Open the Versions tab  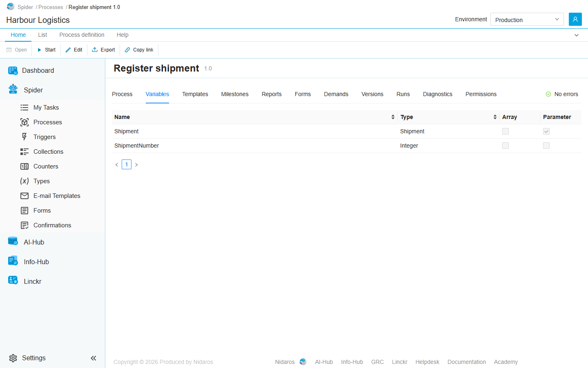tap(372, 94)
